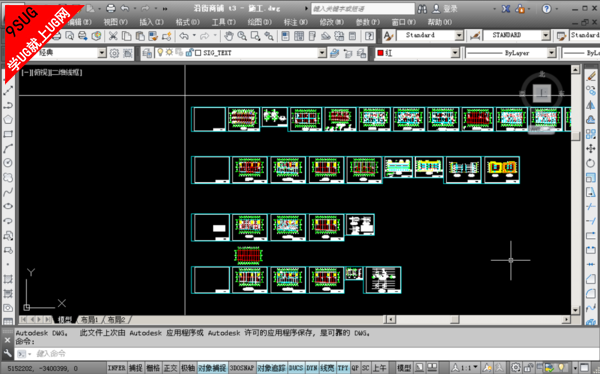Image resolution: width=600 pixels, height=374 pixels.
Task: Click the Cut scissors icon
Action: [x=112, y=36]
